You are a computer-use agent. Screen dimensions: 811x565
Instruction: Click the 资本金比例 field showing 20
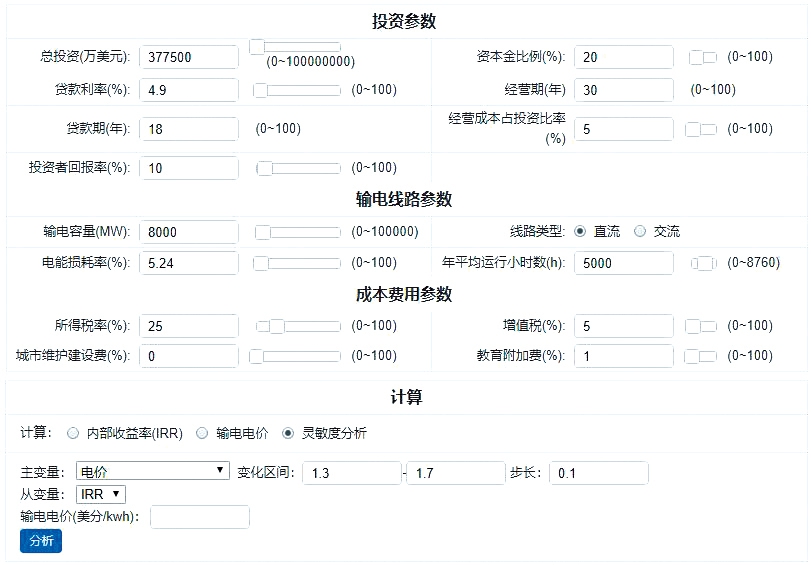pos(624,57)
